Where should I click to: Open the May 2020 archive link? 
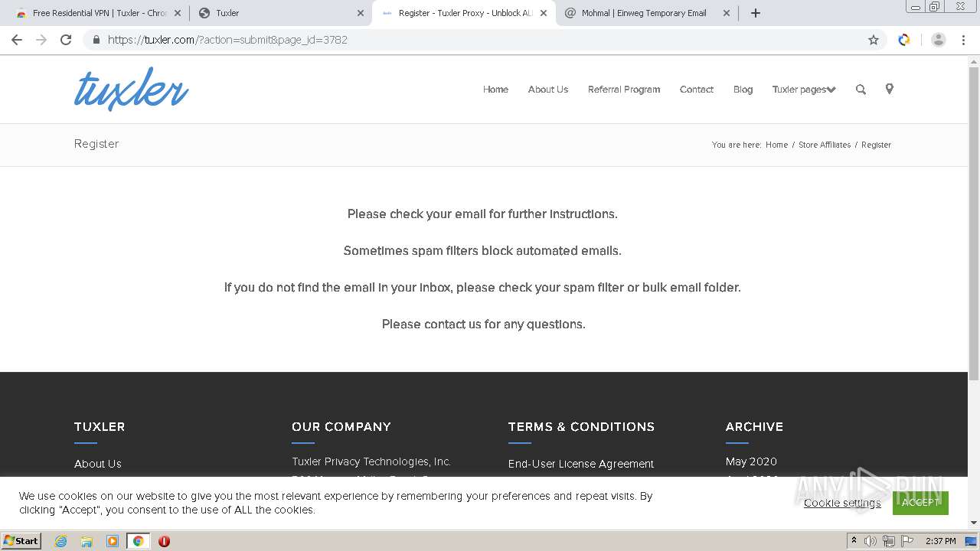[x=751, y=461]
